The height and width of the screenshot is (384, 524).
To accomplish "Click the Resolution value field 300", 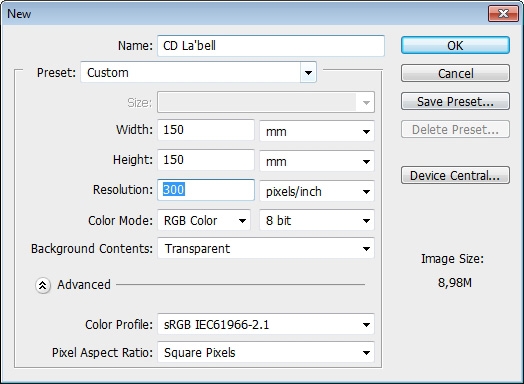I will tap(206, 190).
